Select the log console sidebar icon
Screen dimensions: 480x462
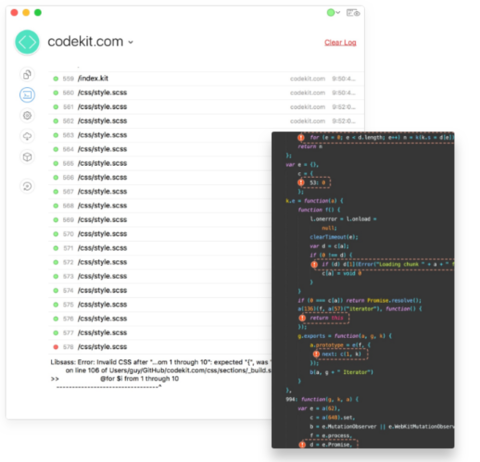point(27,95)
